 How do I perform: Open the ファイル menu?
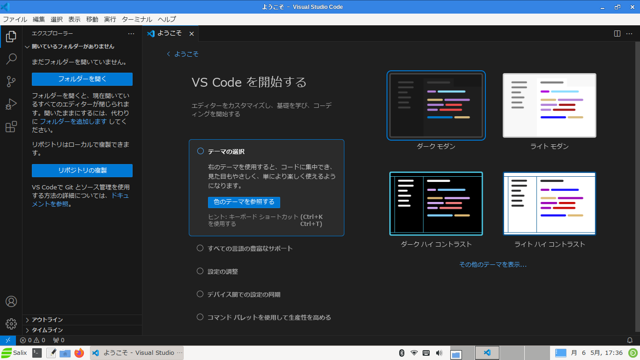click(15, 19)
